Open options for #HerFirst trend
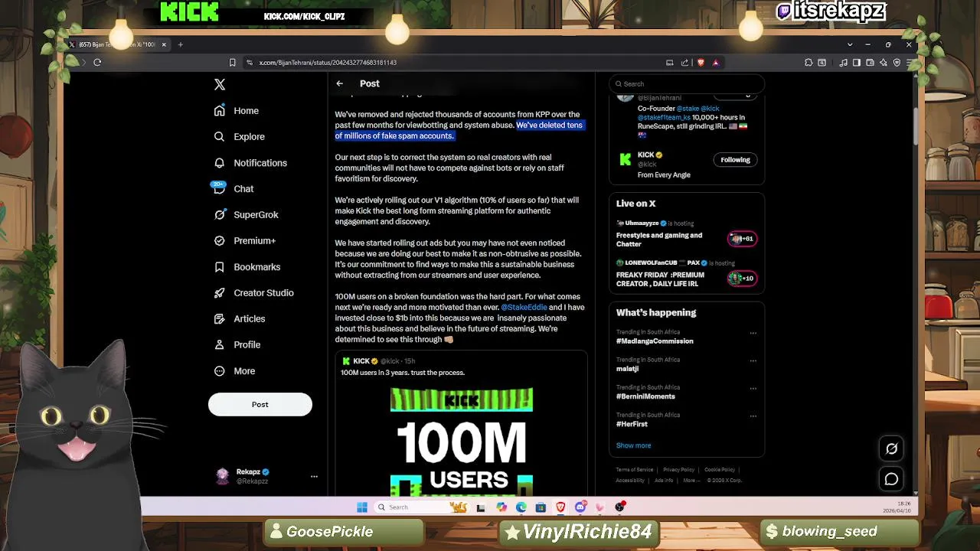This screenshot has width=980, height=551. [x=753, y=416]
